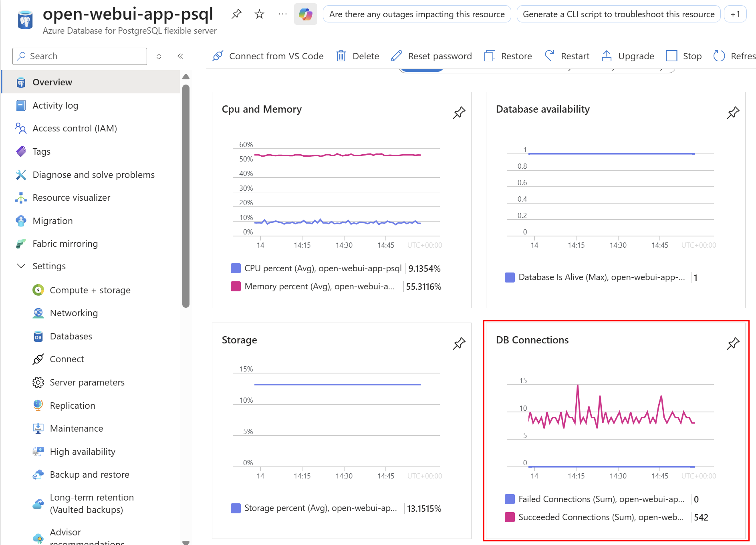This screenshot has height=545, width=756.
Task: Go to Server parameters settings
Action: click(x=87, y=382)
